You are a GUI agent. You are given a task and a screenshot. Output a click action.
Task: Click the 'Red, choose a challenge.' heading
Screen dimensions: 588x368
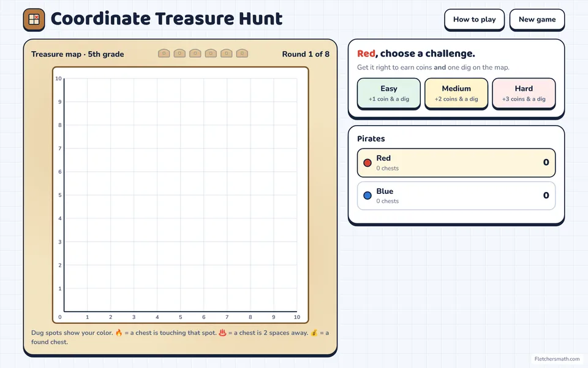point(416,54)
